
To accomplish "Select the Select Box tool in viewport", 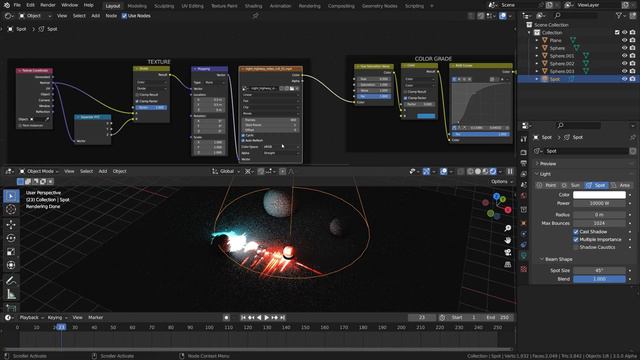I will (11, 196).
